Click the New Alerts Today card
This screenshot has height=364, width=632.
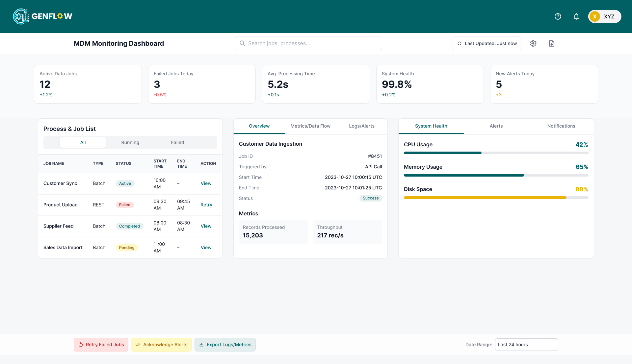[544, 84]
